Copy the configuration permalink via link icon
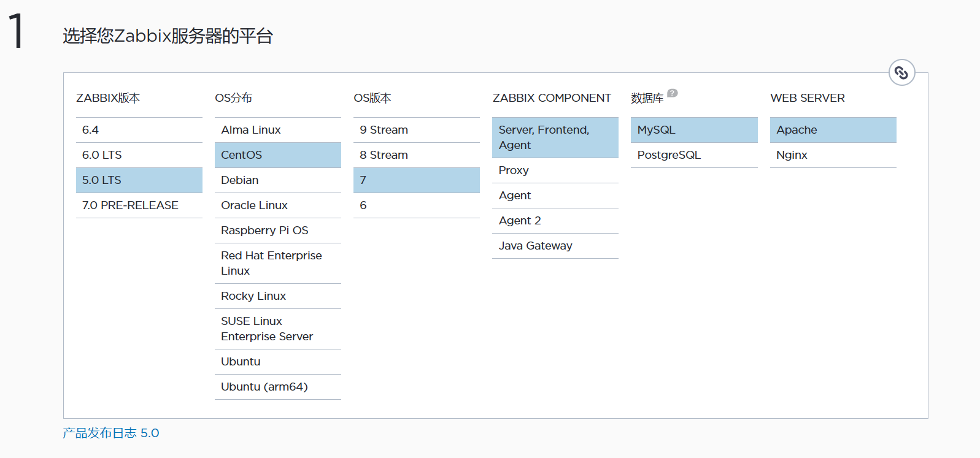The height and width of the screenshot is (458, 980). pyautogui.click(x=901, y=73)
